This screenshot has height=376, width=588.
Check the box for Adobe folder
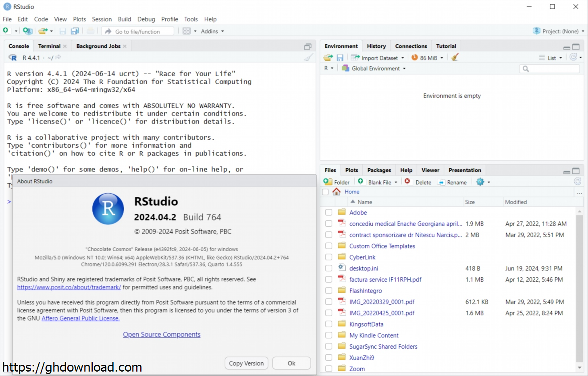(x=328, y=212)
